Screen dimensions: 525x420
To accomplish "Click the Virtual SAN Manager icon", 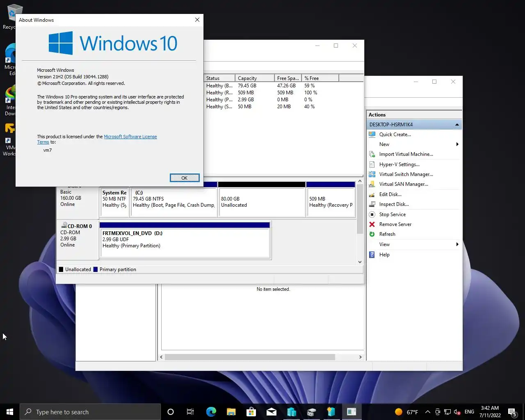I will pos(372,184).
